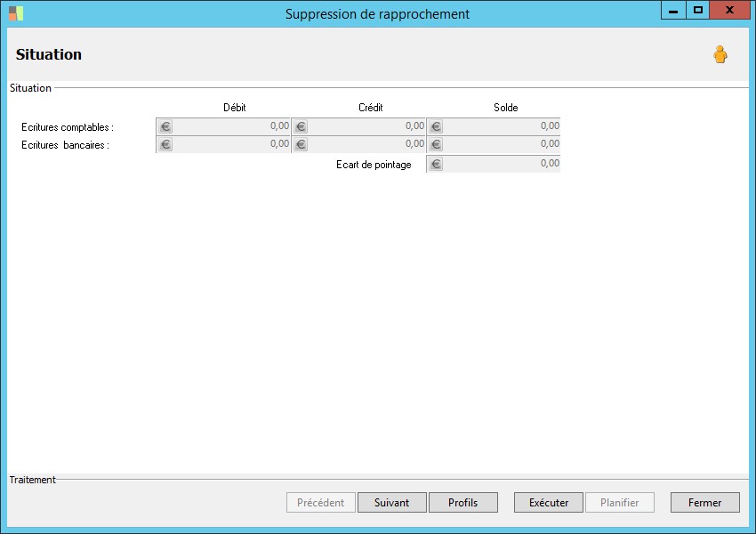The height and width of the screenshot is (534, 756).
Task: Click the euro icon beside Écritures bancaires Débit
Action: pyautogui.click(x=164, y=144)
